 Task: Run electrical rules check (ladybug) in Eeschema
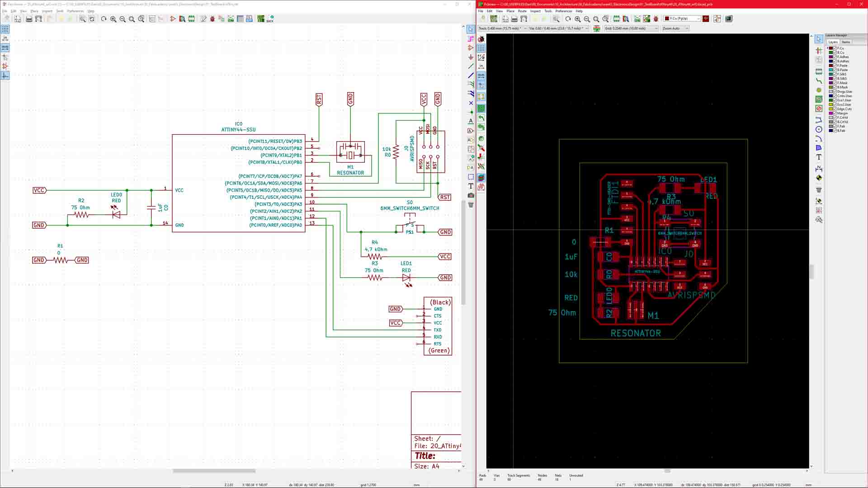[212, 19]
